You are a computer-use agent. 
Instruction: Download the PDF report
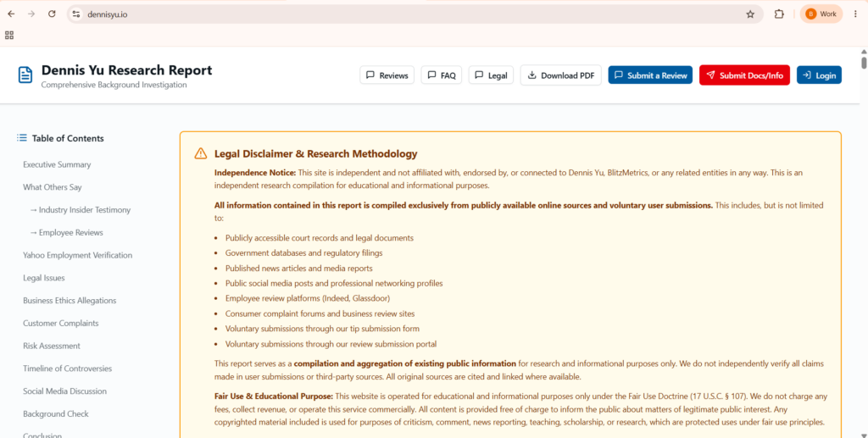(x=561, y=75)
